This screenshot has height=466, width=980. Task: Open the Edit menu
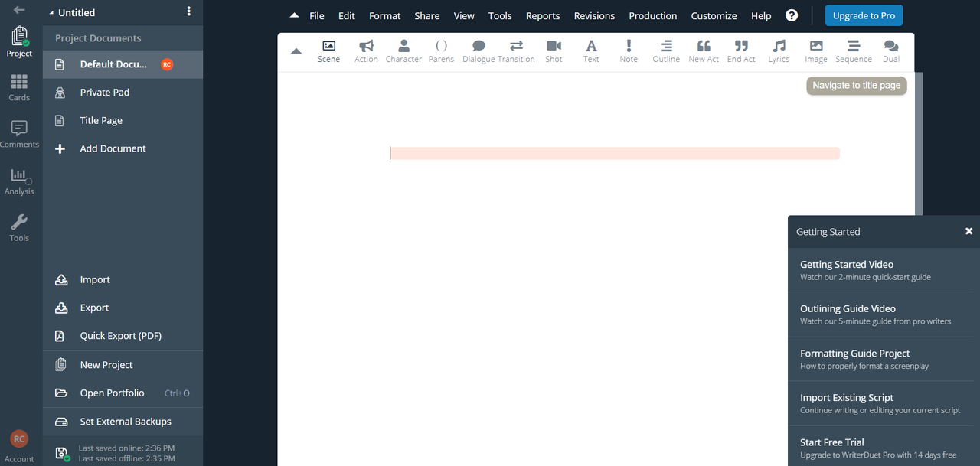[x=347, y=16]
